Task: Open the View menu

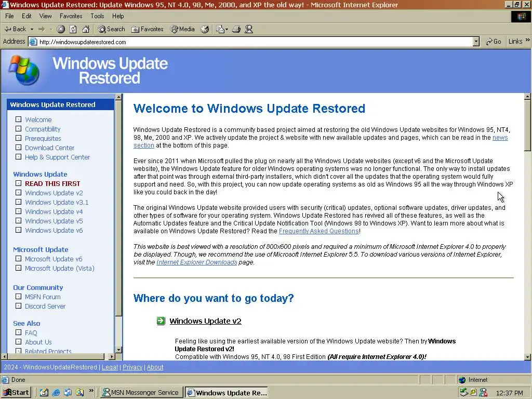Action: [x=46, y=16]
